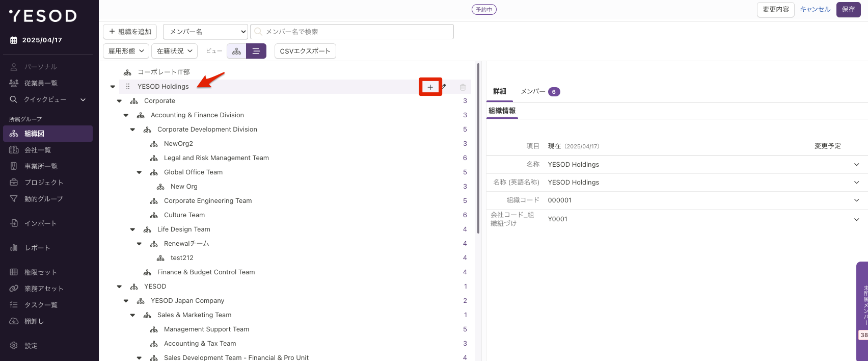Image resolution: width=868 pixels, height=361 pixels.
Task: Collapse the Corporate tree node arrow
Action: point(119,101)
